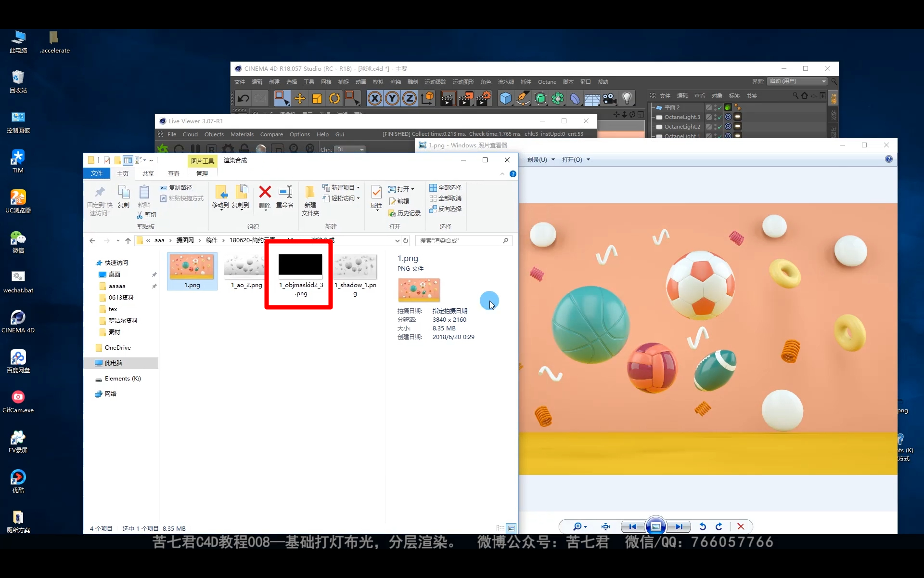Click the red Delete icon in ribbon
Viewport: 924px width, 578px height.
[x=265, y=192]
